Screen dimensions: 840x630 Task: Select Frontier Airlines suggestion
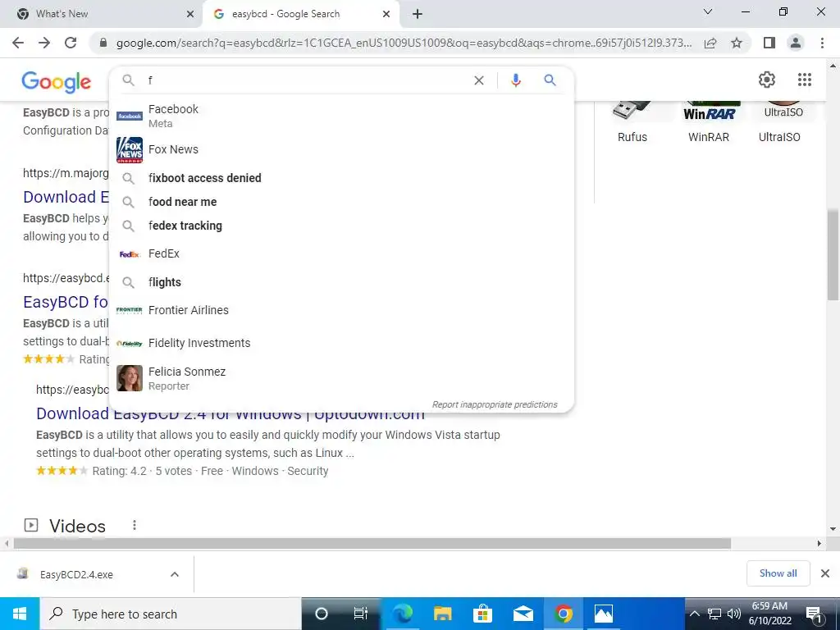pos(341,310)
